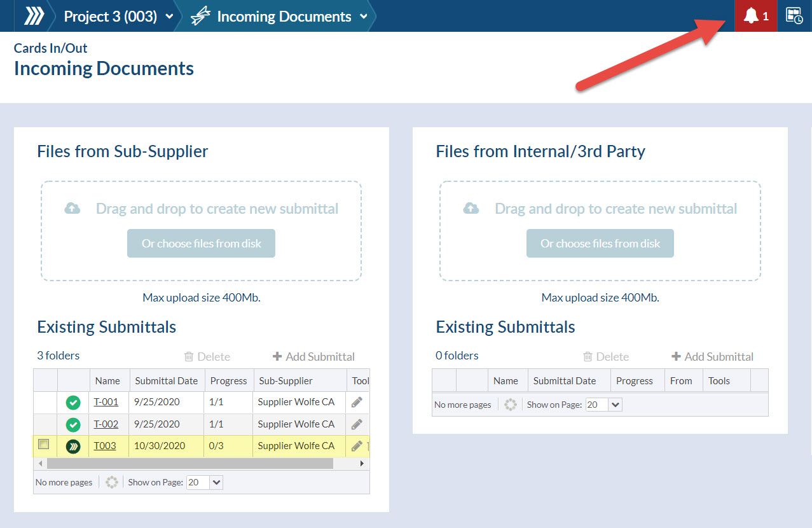Image resolution: width=812 pixels, height=528 pixels.
Task: Click the horizontal scrollbar in Sub-Supplier table
Action: [189, 463]
